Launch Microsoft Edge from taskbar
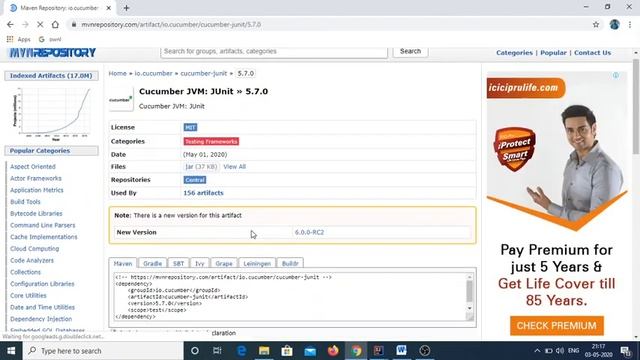This screenshot has height=360, width=640. (241, 351)
